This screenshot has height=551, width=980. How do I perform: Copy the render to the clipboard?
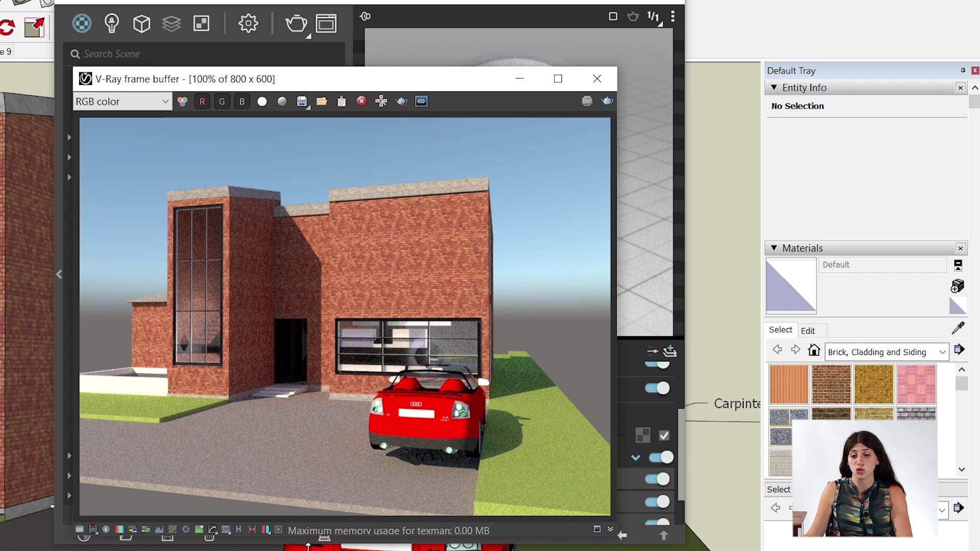pos(341,101)
